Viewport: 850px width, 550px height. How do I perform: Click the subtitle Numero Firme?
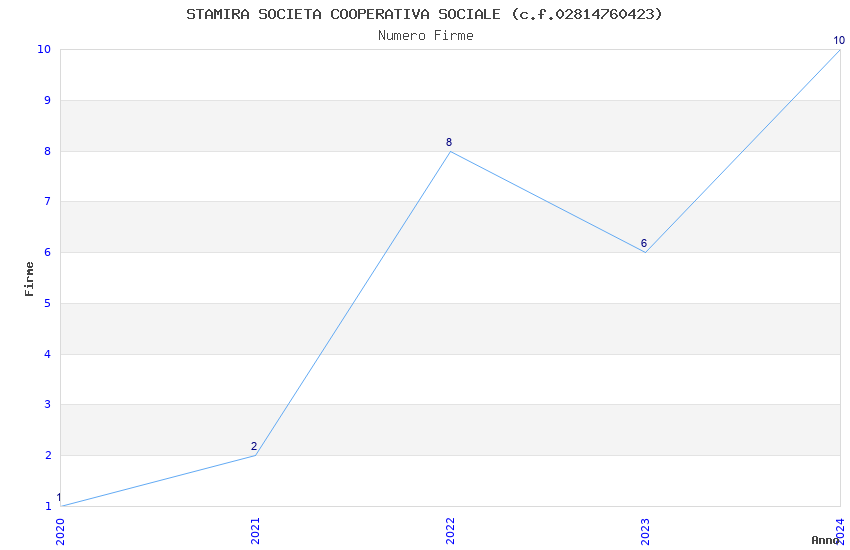point(426,35)
